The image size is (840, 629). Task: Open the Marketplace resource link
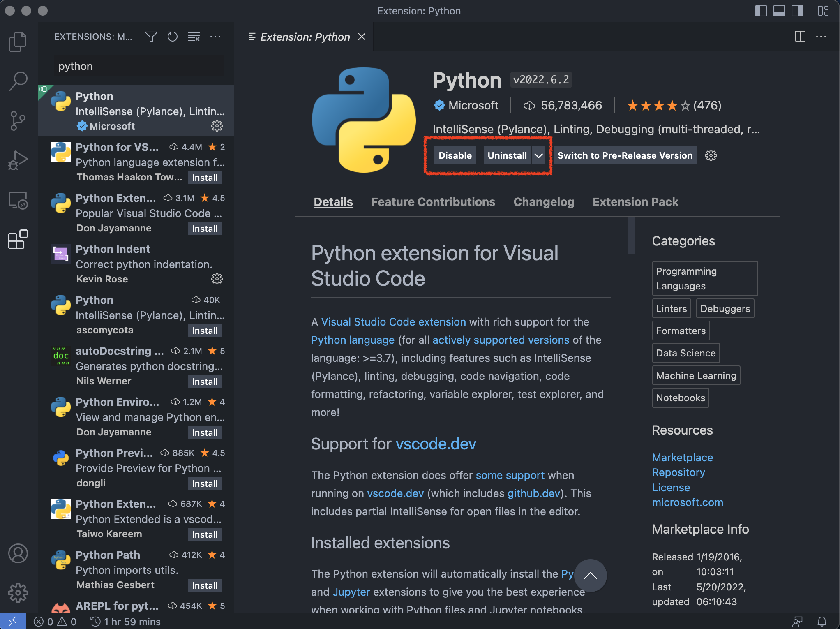click(682, 457)
